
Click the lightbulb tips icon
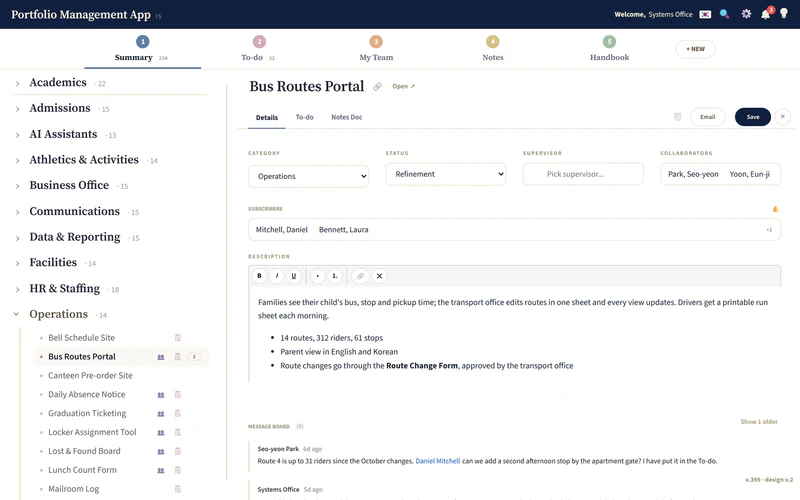tap(784, 14)
